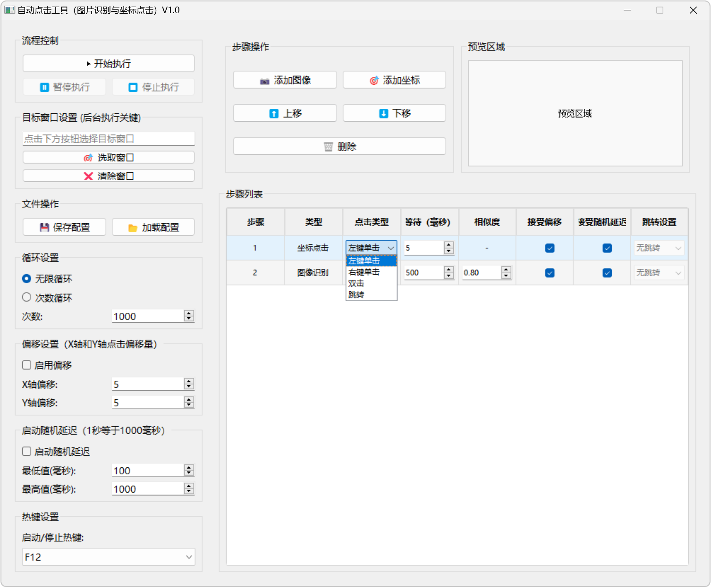
Task: Uncheck 接受随机延迟 for step 2
Action: click(607, 273)
